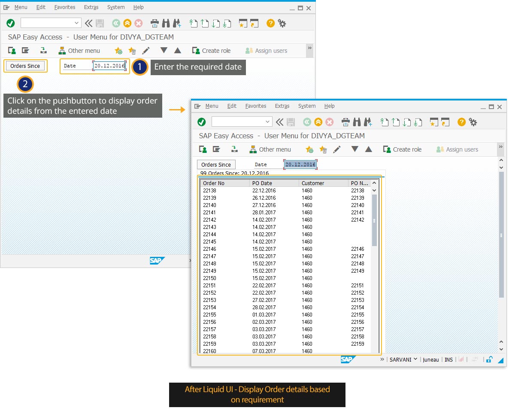The image size is (515, 420).
Task: Click the red Cancel icon in back window
Action: coord(139,23)
